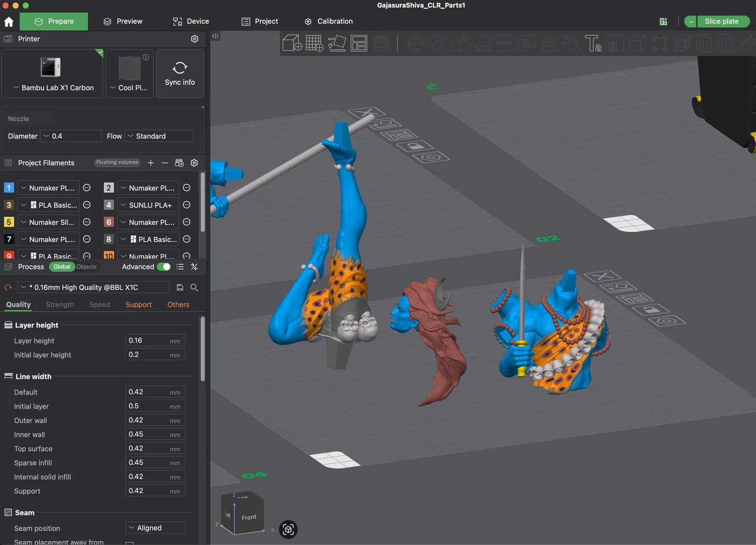
Task: Click filament 6 red-brown color swatch
Action: point(109,222)
